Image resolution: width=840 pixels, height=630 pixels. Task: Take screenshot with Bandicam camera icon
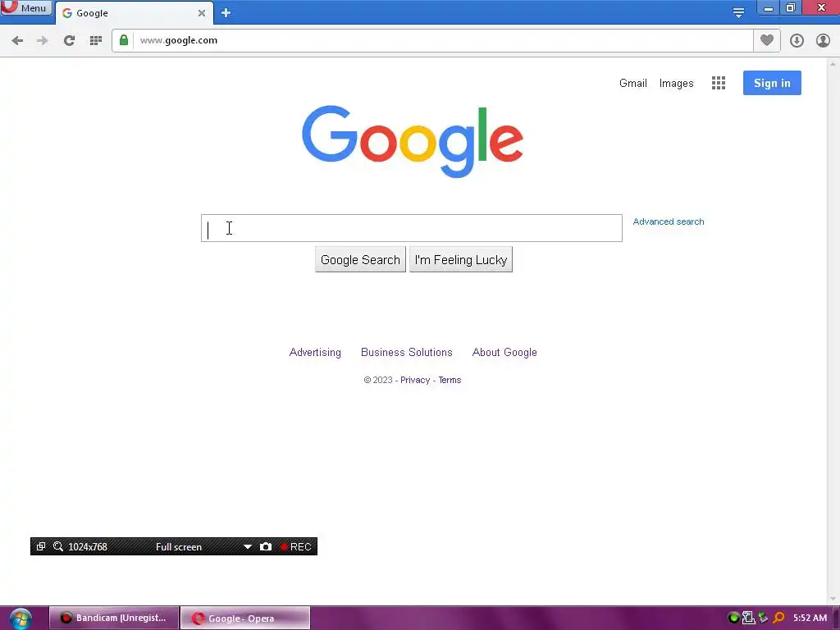pos(266,546)
